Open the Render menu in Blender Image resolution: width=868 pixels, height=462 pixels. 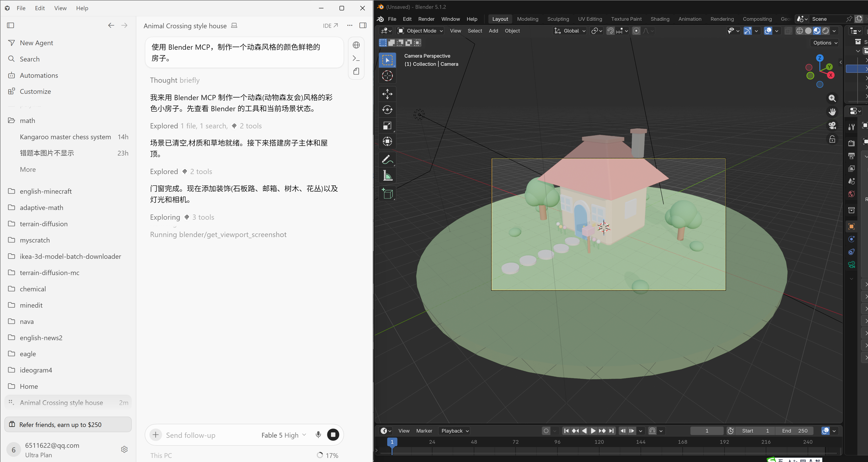pyautogui.click(x=426, y=19)
